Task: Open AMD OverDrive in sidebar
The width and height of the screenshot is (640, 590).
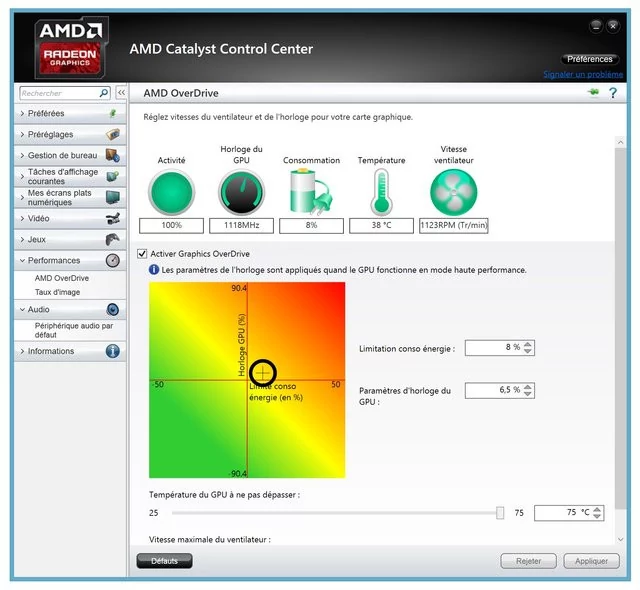Action: click(62, 278)
